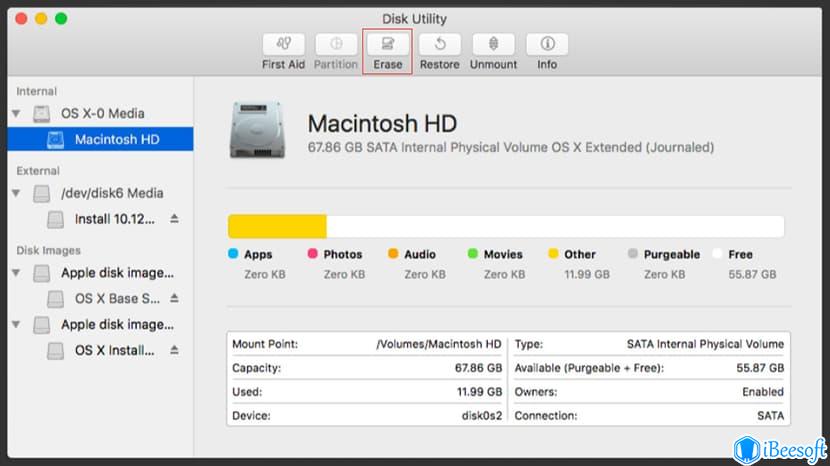Image resolution: width=830 pixels, height=466 pixels.
Task: Collapse the second Apple disk image triangle
Action: point(16,324)
